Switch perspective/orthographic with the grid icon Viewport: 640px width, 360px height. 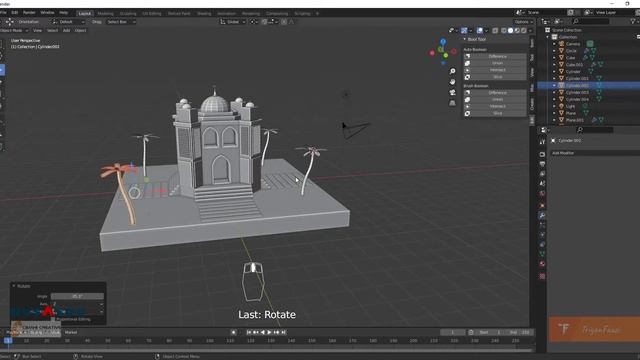pos(452,103)
